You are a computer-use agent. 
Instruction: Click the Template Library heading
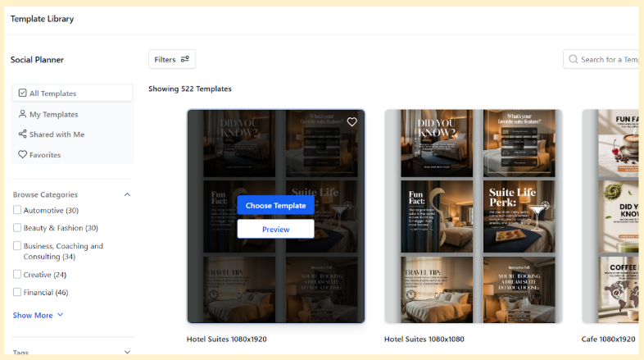click(42, 19)
